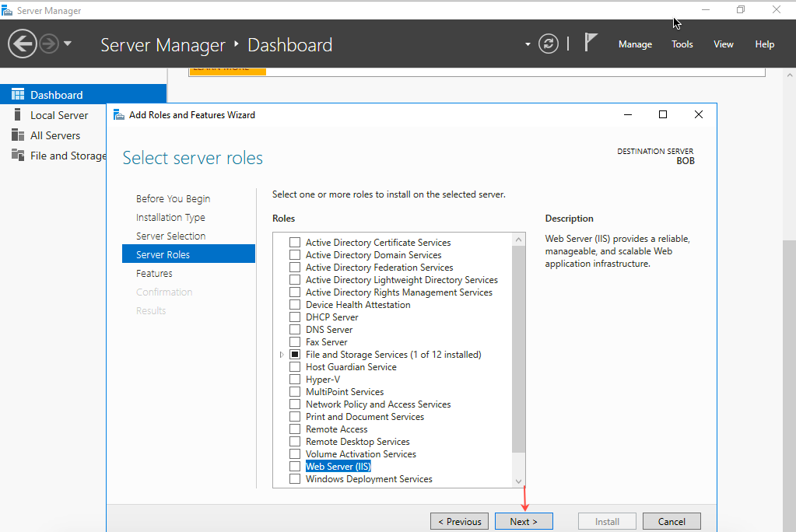Click the Dashboard grid icon in sidebar
The image size is (796, 532).
tap(18, 94)
